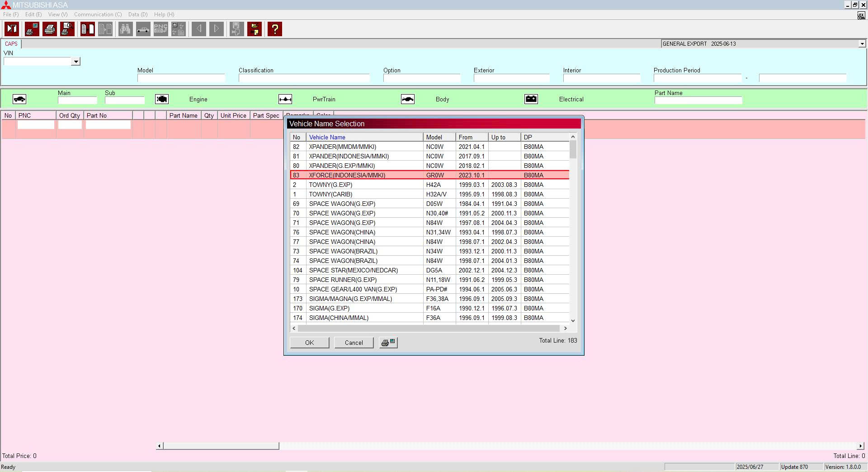Viewport: 868px width, 472px height.
Task: Click the Help question mark icon
Action: [274, 29]
